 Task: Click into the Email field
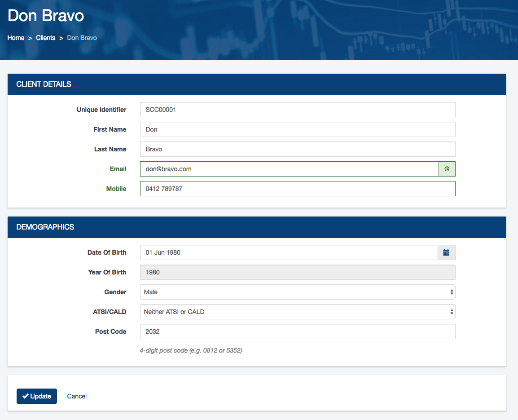[290, 169]
